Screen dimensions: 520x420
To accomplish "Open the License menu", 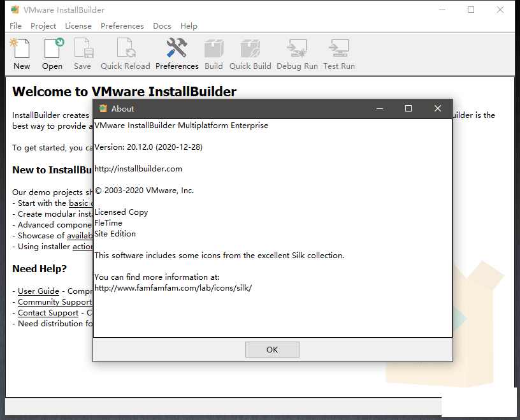I will coord(78,26).
